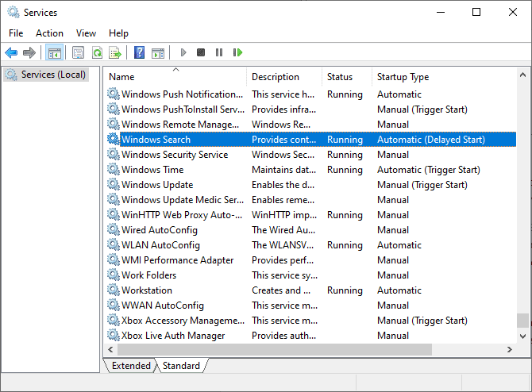
Task: Click Running status of Workstation row
Action: tap(345, 290)
